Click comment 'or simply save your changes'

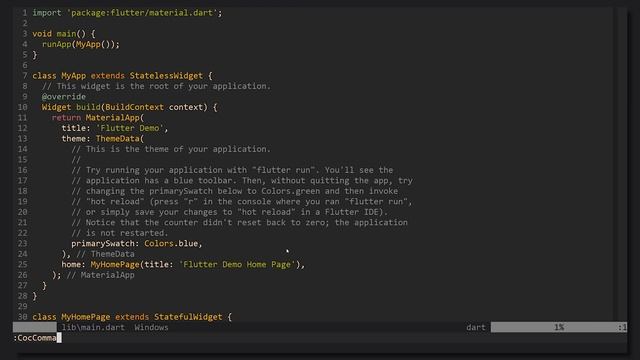[229, 212]
